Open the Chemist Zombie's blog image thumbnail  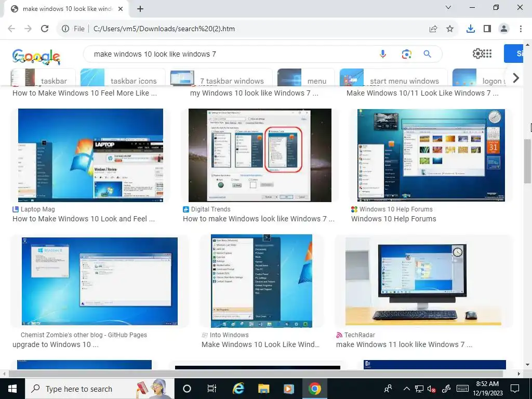pyautogui.click(x=99, y=281)
